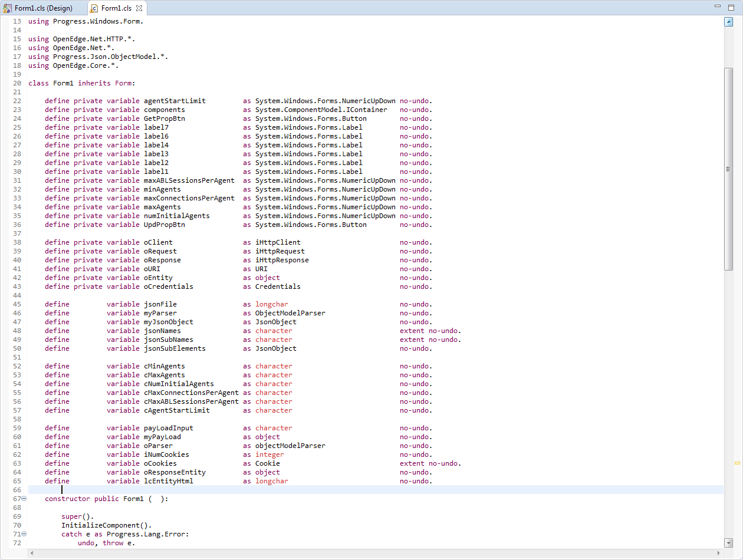Click the 'integer' type on line 62

click(269, 454)
